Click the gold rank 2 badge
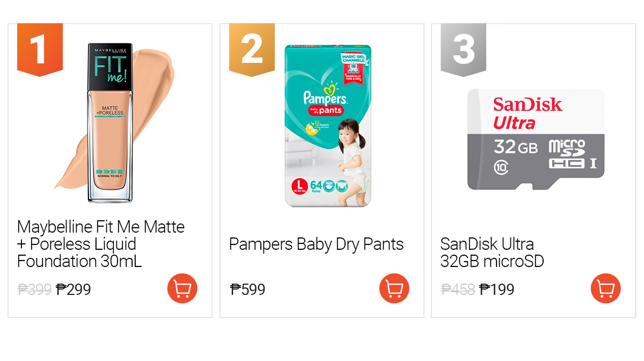The width and height of the screenshot is (644, 361). [252, 49]
